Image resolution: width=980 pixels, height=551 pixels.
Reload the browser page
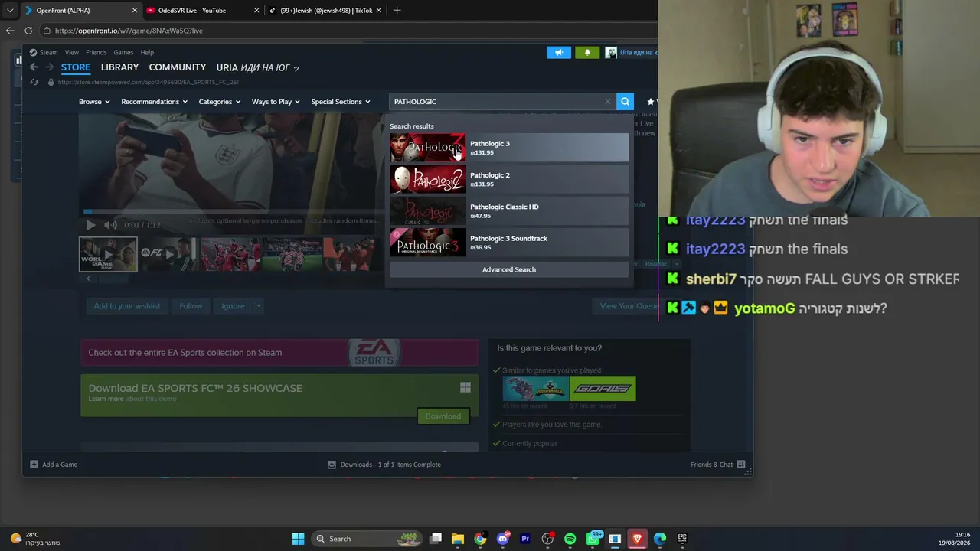[x=28, y=31]
